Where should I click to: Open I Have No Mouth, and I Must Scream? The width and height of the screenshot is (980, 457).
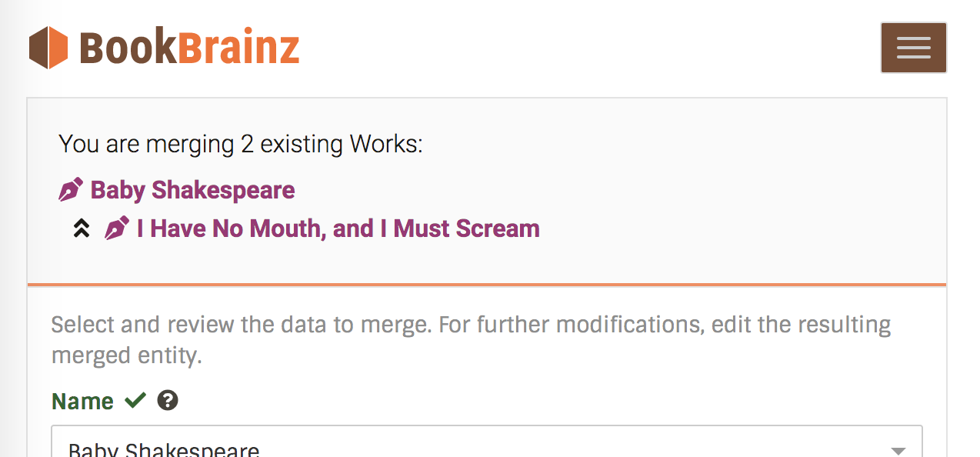[338, 228]
